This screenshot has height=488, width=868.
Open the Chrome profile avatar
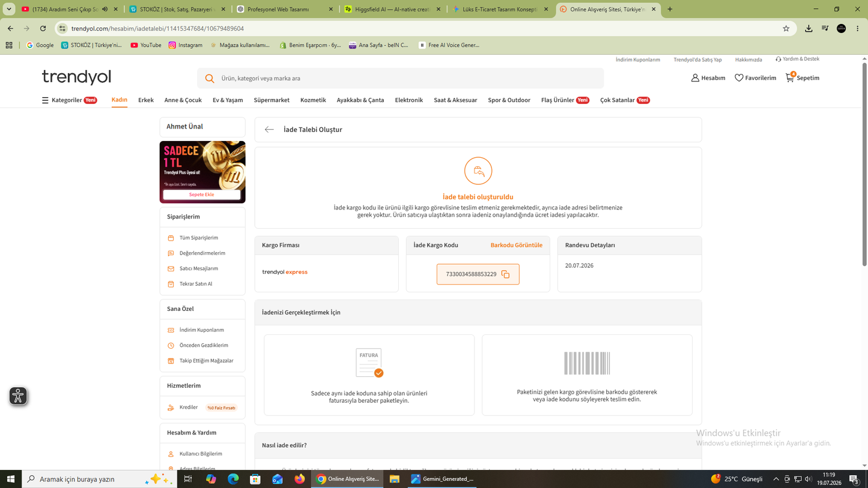(841, 28)
